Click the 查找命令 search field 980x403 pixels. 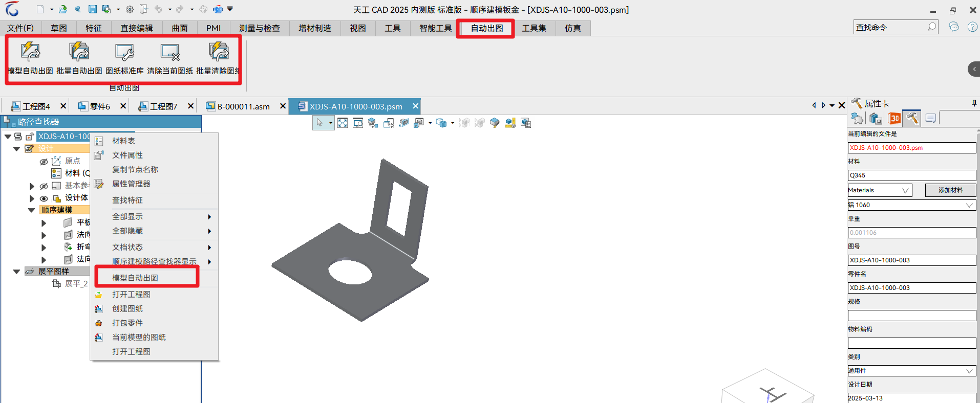click(891, 27)
